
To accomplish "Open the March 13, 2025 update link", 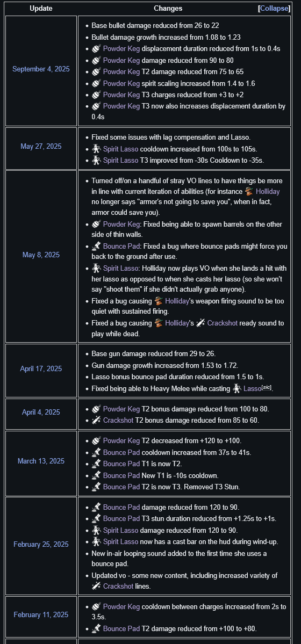I will point(41,461).
